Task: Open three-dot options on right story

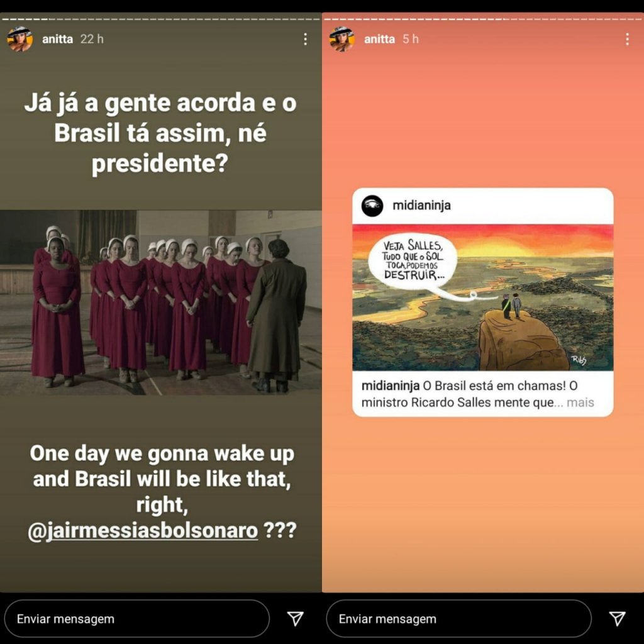Action: point(627,39)
